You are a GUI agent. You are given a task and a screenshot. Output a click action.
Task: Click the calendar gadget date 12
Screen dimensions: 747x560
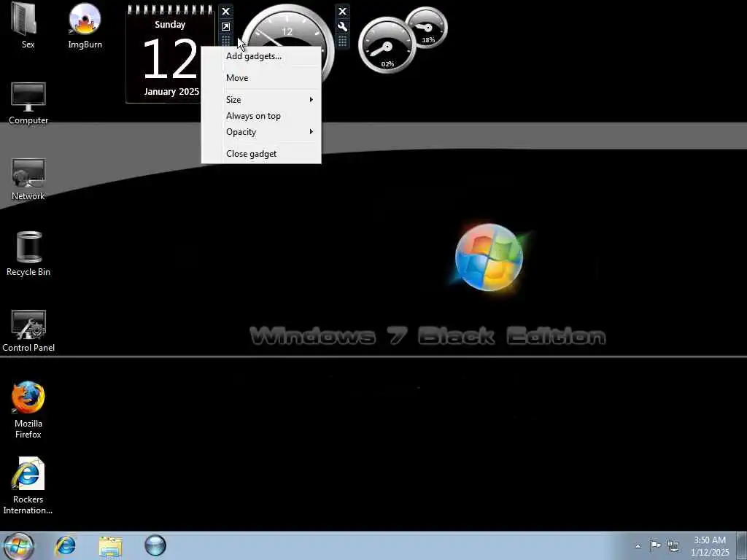169,59
